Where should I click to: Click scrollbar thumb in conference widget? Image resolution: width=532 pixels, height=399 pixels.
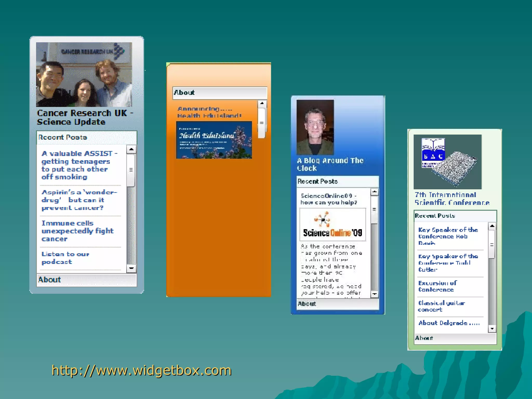[x=492, y=245]
